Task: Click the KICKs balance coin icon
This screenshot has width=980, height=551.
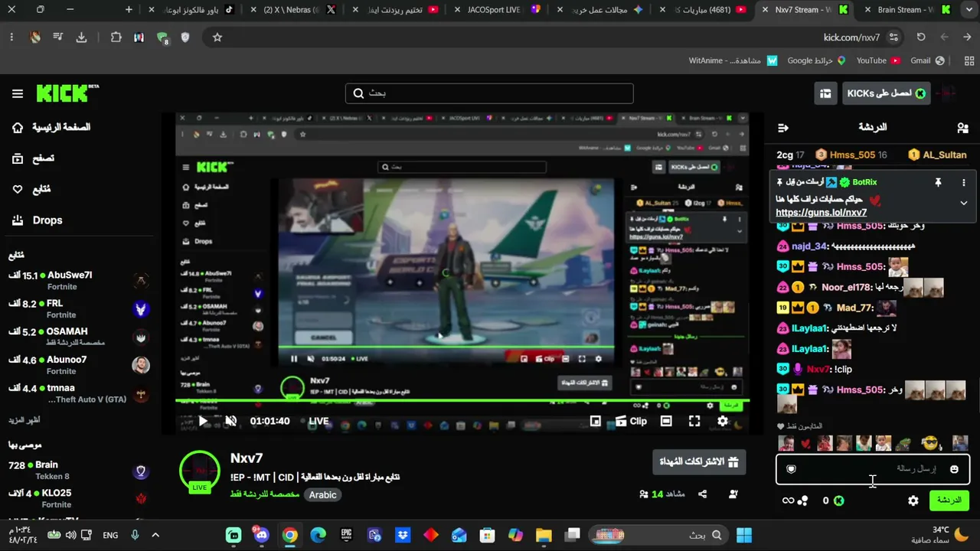Action: pos(839,500)
